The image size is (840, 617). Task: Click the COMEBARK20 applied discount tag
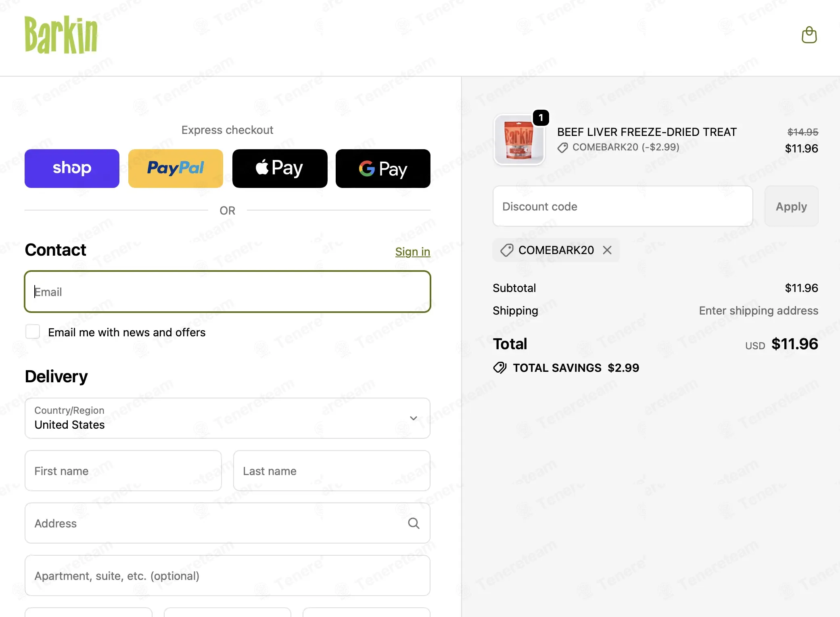click(x=556, y=250)
